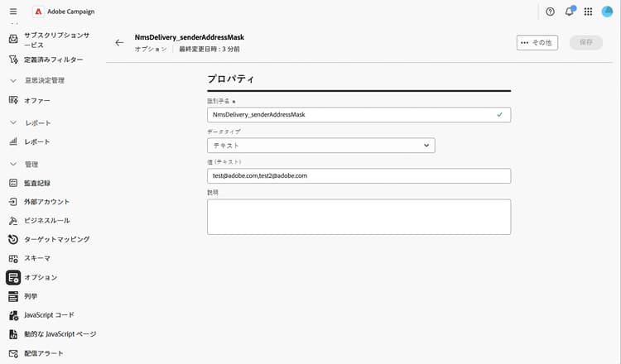The width and height of the screenshot is (621, 364).
Task: Open the help question mark icon
Action: pyautogui.click(x=550, y=12)
